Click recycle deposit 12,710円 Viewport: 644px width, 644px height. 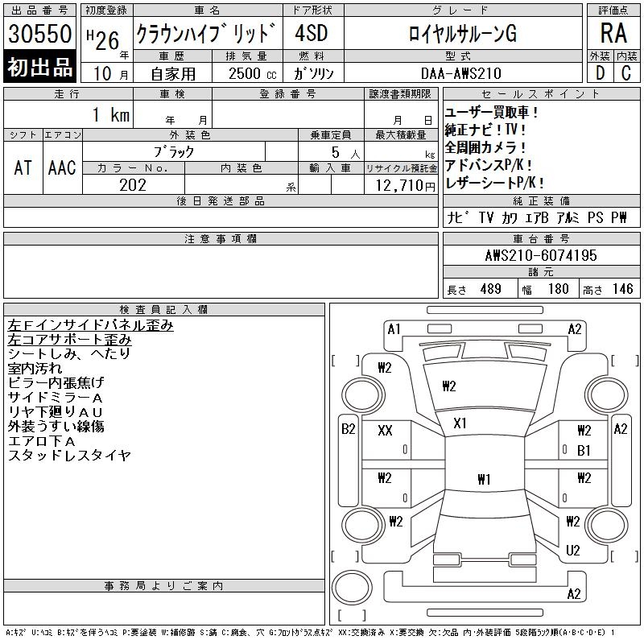point(405,185)
